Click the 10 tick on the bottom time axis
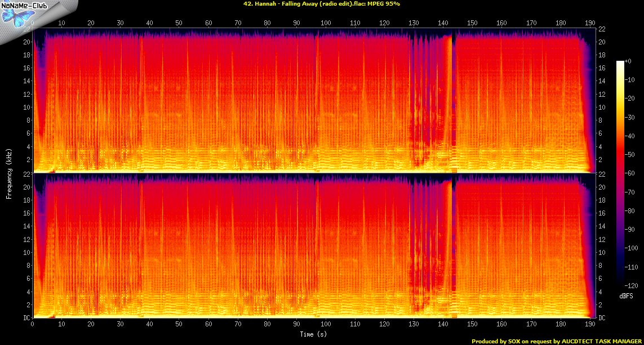The image size is (644, 345). [61, 324]
